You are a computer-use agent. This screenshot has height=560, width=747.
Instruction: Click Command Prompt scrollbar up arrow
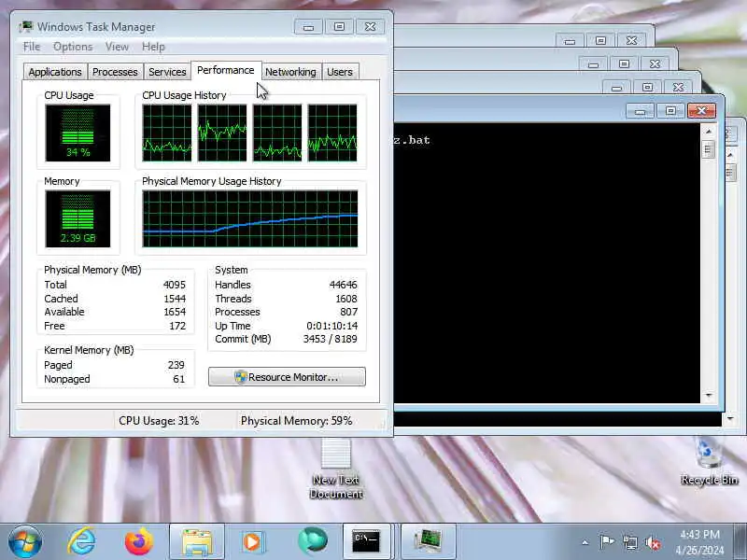point(709,131)
